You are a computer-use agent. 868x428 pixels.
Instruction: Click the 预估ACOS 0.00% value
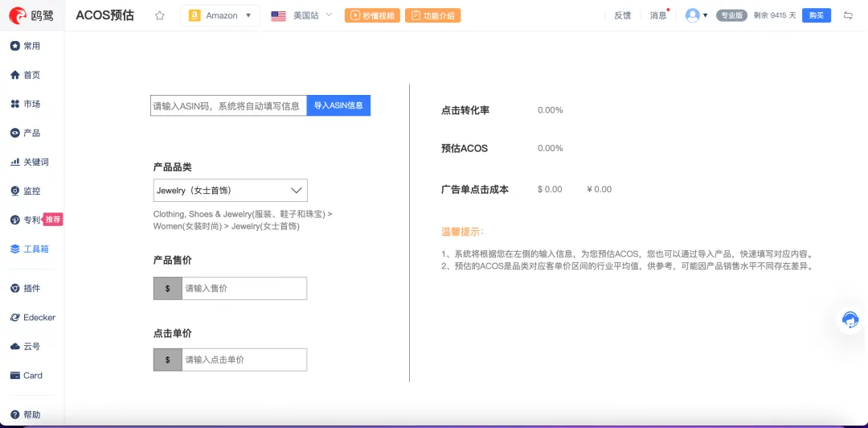click(x=551, y=148)
